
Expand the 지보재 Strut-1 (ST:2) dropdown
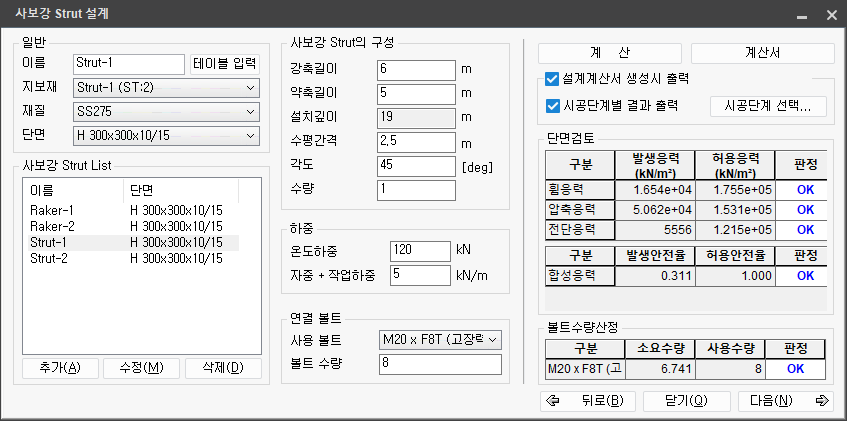point(165,87)
